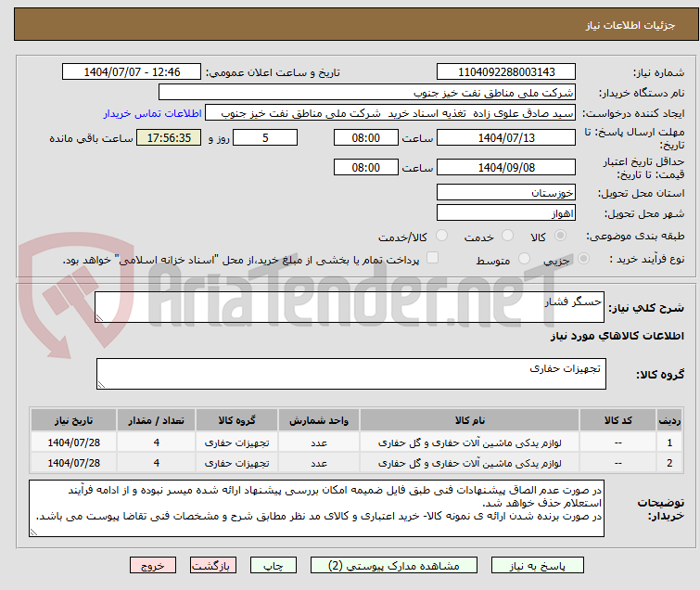Click the announcement date field 1404/07/07 - 12:46
This screenshot has height=590, width=700.
click(132, 72)
